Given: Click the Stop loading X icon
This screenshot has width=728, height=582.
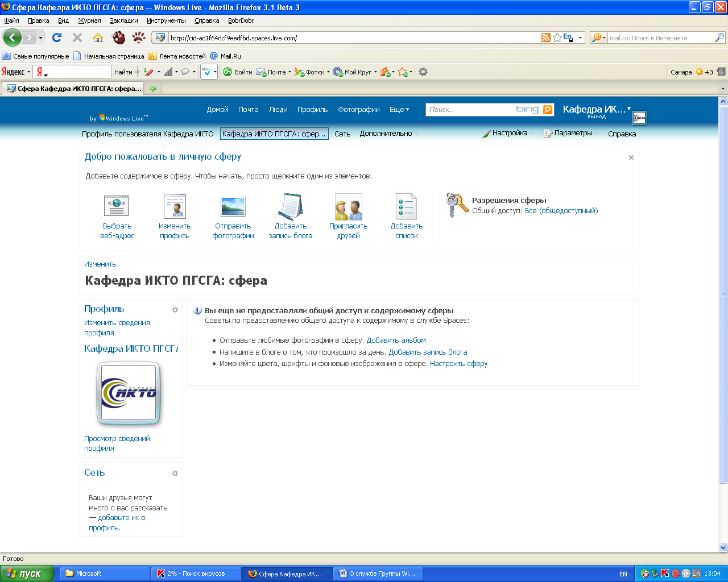Looking at the screenshot, I should (x=77, y=38).
